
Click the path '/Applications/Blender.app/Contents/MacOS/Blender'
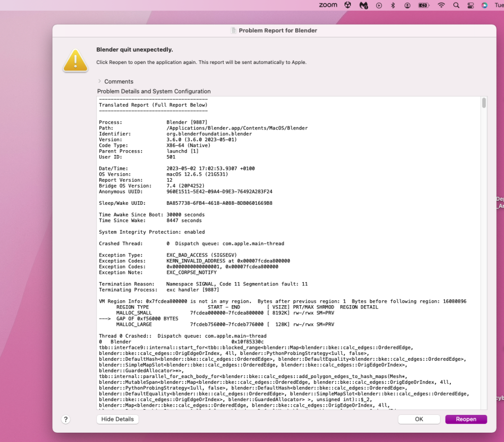[x=237, y=128]
